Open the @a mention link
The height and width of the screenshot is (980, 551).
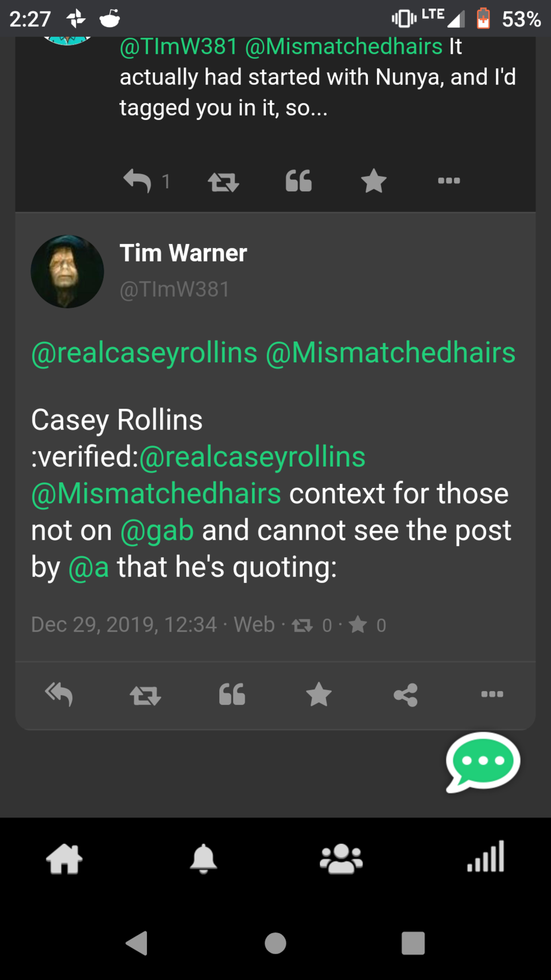[x=88, y=567]
